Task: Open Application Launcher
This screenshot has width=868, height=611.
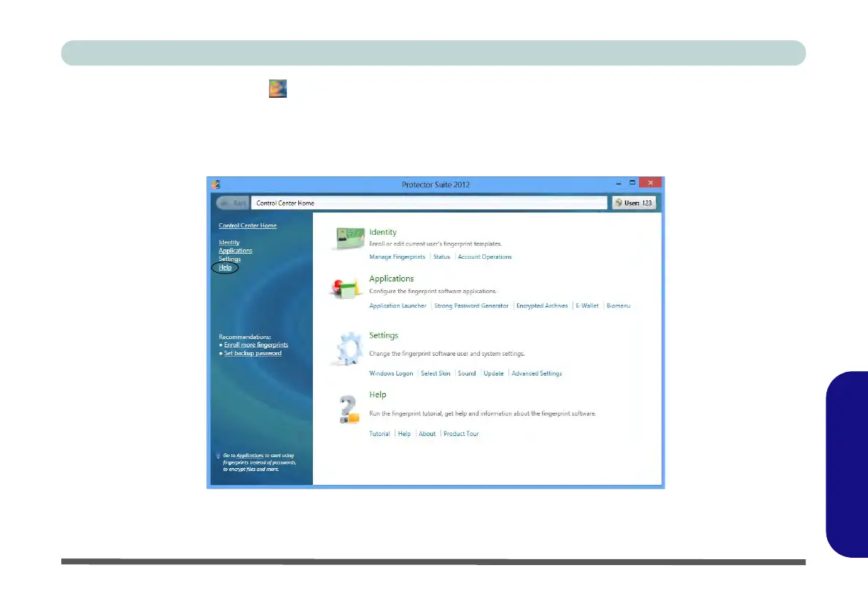Action: tap(398, 305)
